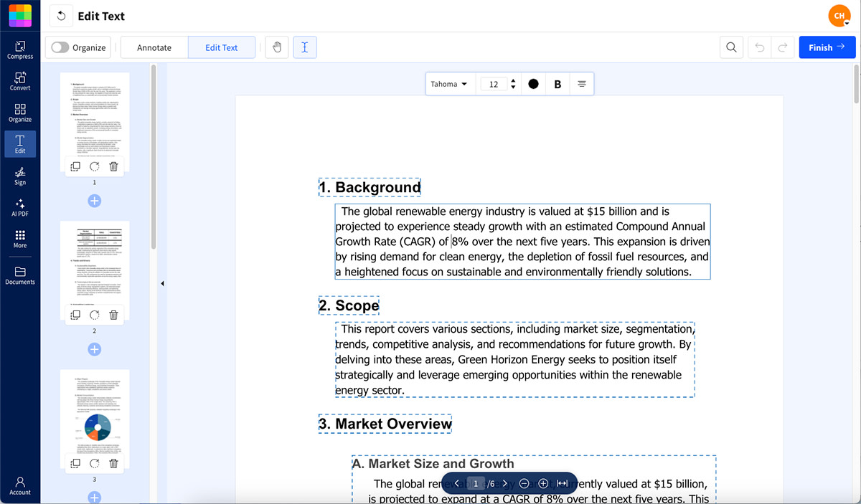
Task: Select the Text cursor editing tool
Action: (x=304, y=47)
